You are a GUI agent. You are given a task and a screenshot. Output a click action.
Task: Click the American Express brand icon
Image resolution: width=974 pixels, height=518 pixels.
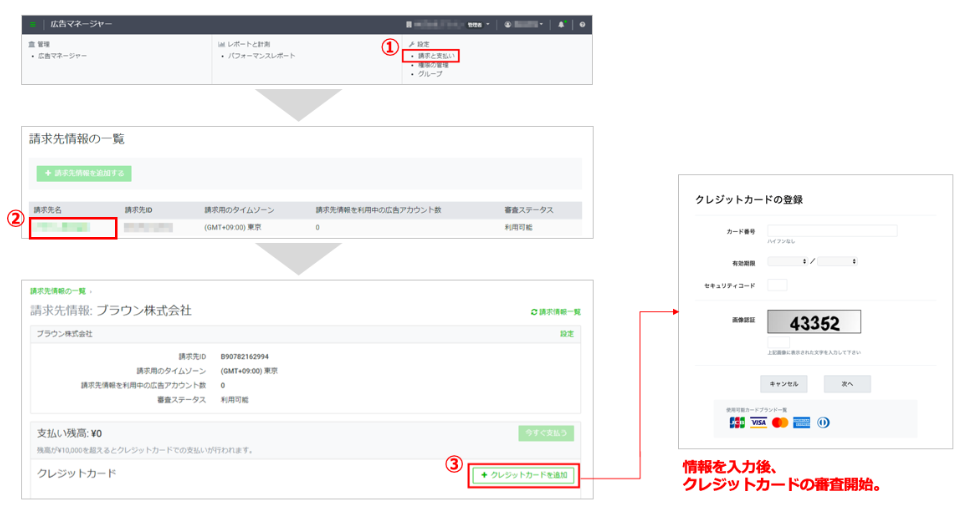point(801,422)
